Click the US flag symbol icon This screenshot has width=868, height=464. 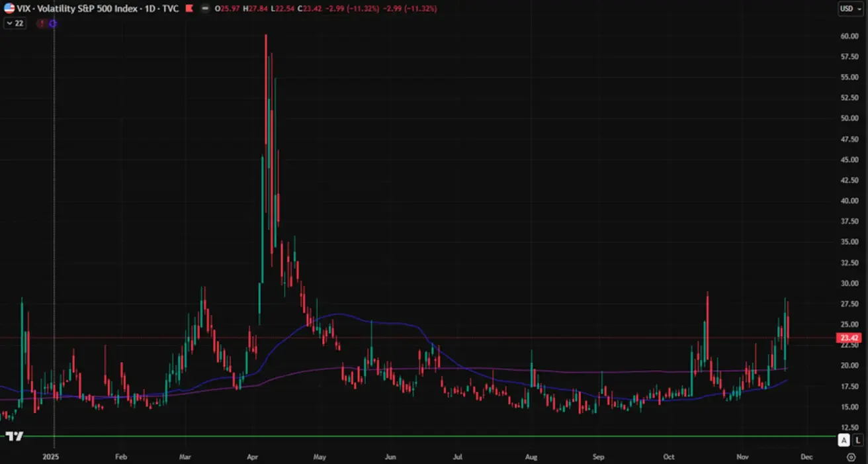[x=9, y=9]
